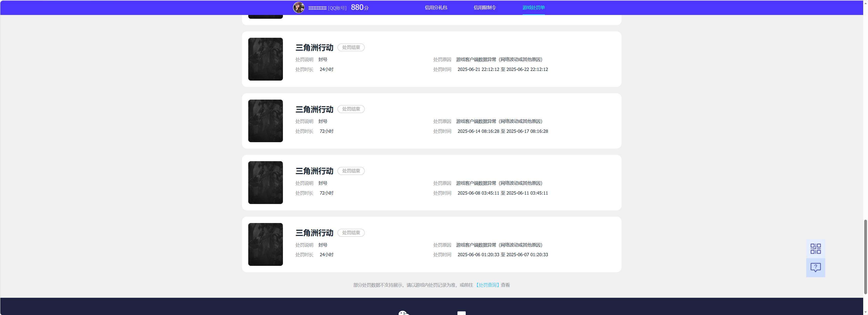Click the page's vertical scrollbar thumb
Screen dimensions: 868x315
865,257
